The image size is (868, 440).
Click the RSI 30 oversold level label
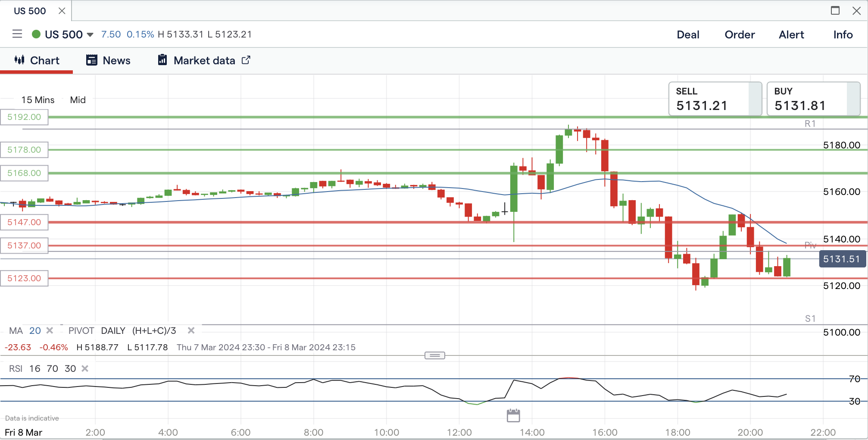click(854, 401)
